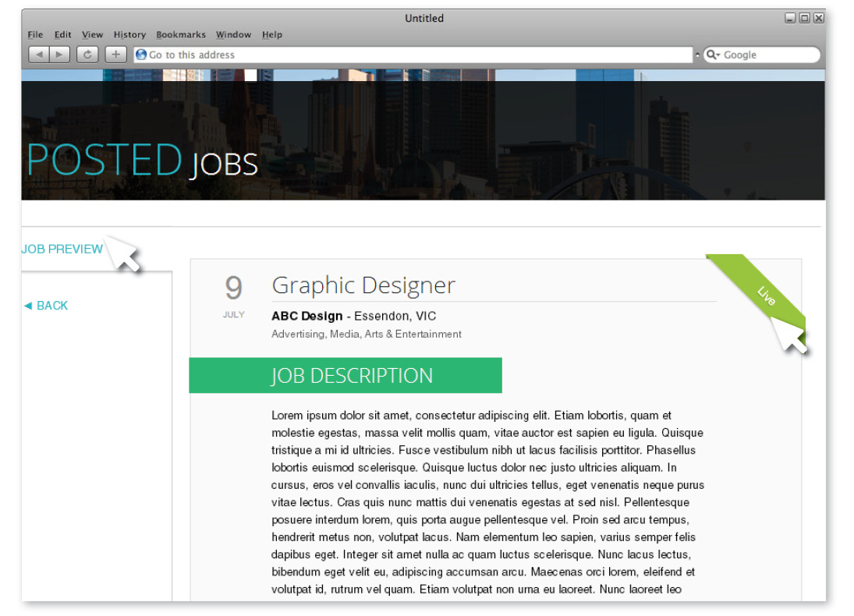This screenshot has height=616, width=854.
Task: Click the globe icon in address bar
Action: pos(141,55)
